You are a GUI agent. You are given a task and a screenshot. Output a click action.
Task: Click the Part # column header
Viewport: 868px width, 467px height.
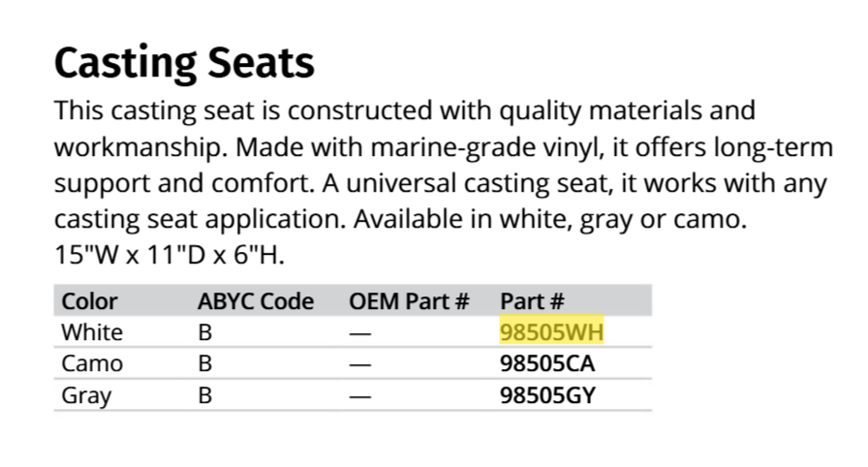(x=532, y=301)
